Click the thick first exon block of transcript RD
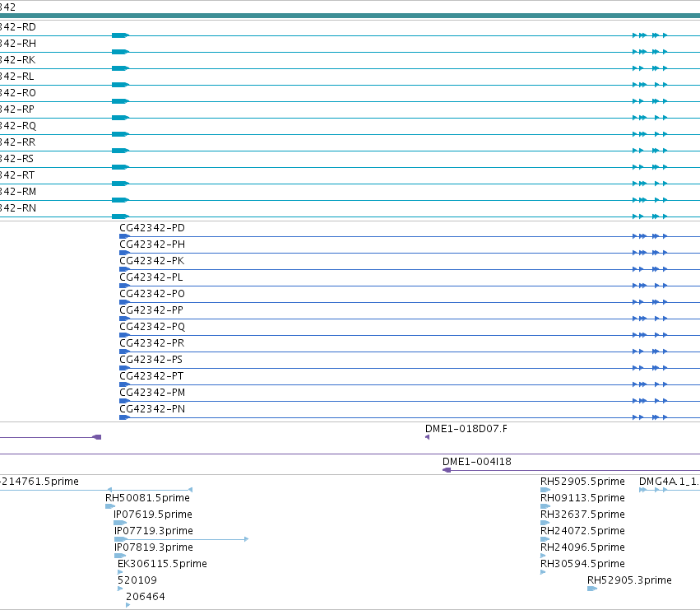 click(x=120, y=35)
